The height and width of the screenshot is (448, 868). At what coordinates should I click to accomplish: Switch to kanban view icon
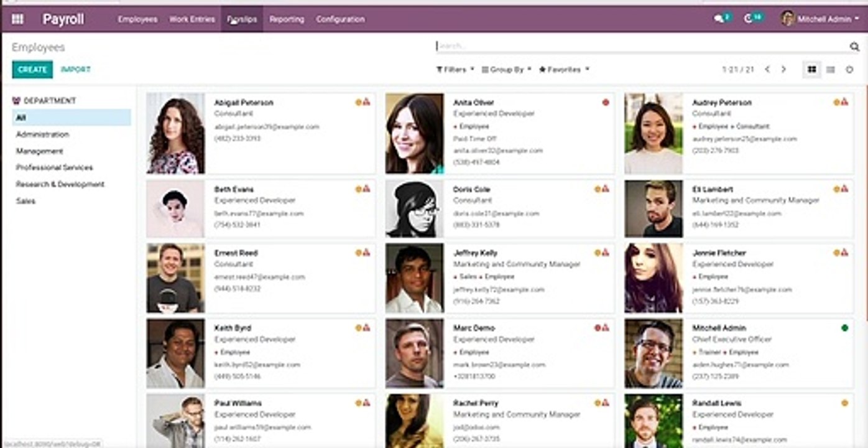811,70
